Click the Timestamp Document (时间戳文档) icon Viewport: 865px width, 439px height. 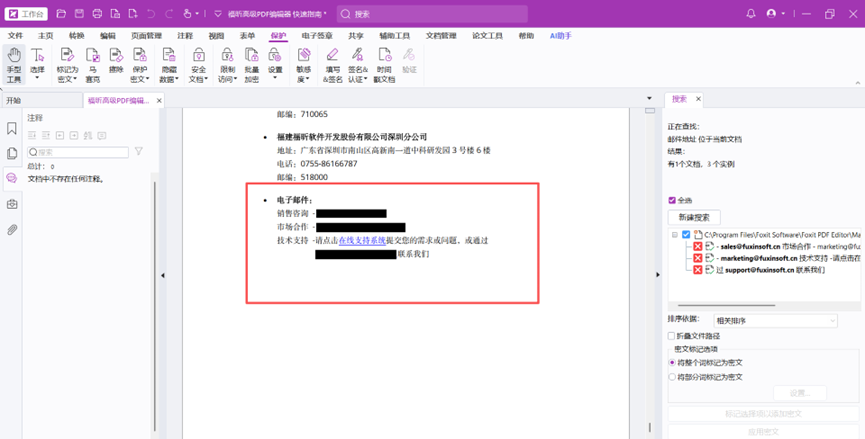pos(384,65)
